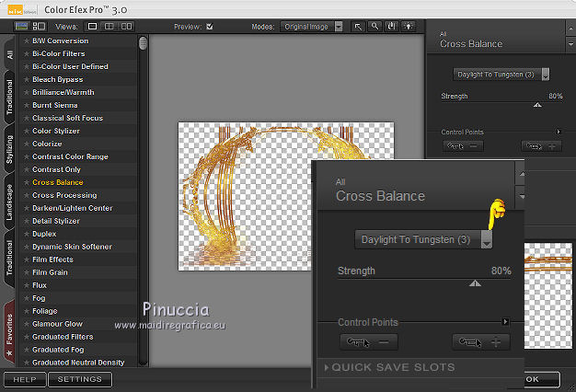Click the light bulb background icon
The height and width of the screenshot is (392, 576).
[x=406, y=27]
